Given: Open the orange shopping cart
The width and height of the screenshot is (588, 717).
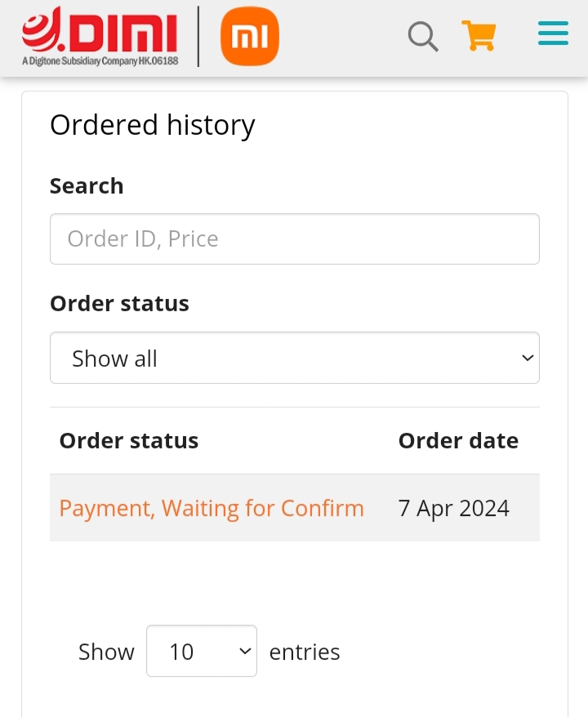Looking at the screenshot, I should (479, 36).
